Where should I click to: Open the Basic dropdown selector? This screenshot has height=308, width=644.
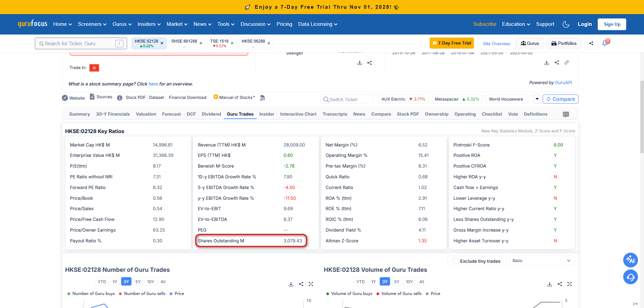point(542,261)
